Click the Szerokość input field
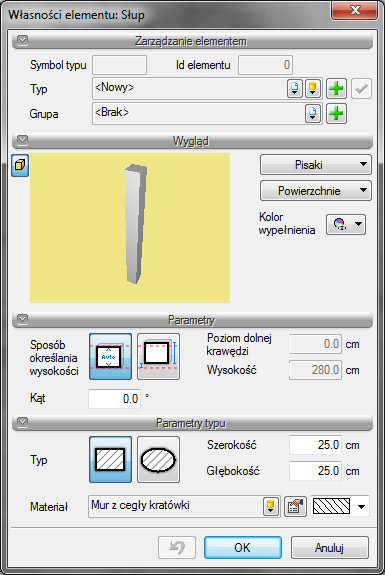This screenshot has height=575, width=385. point(316,445)
